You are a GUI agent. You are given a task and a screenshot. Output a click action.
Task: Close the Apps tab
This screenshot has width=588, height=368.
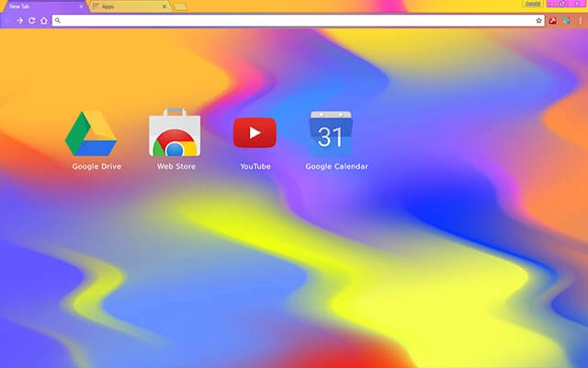(164, 6)
